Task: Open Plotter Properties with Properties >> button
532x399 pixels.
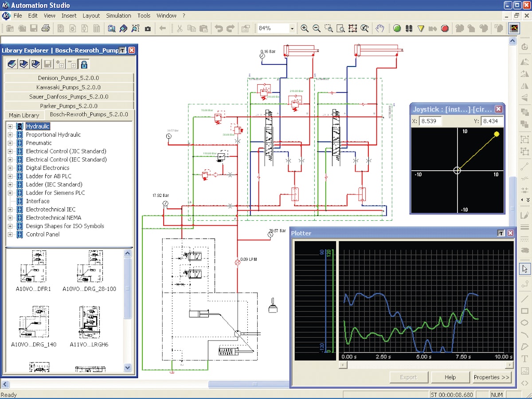Action: click(492, 377)
